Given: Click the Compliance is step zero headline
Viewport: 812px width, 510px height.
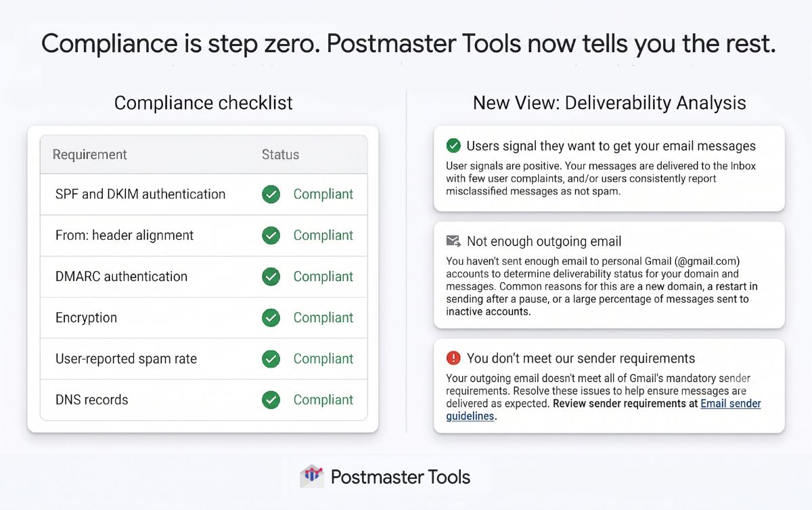Looking at the screenshot, I should point(408,44).
